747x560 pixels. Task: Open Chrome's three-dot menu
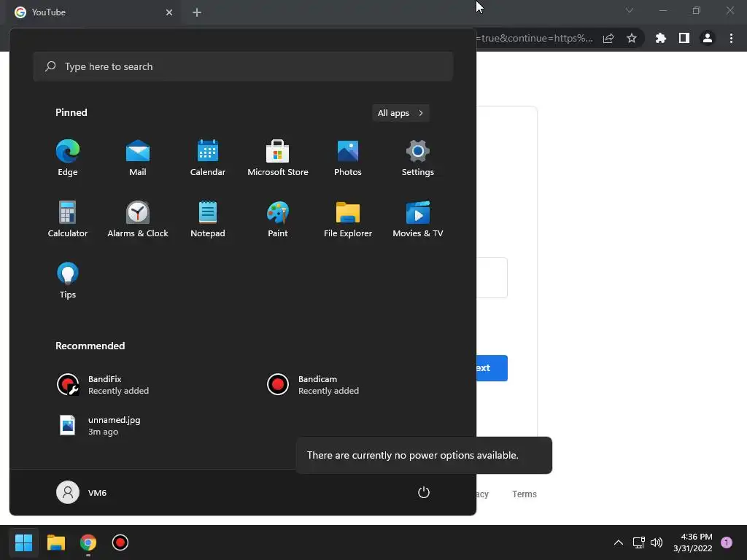pyautogui.click(x=731, y=38)
